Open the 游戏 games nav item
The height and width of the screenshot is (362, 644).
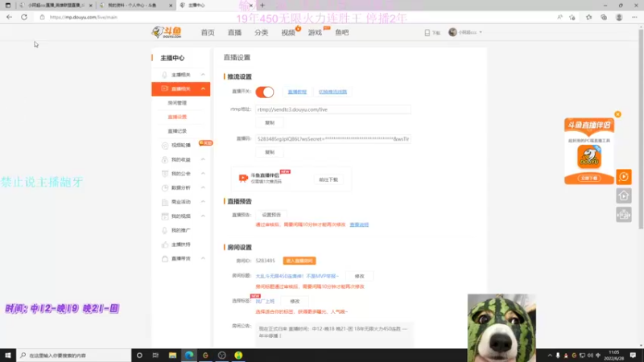click(315, 32)
